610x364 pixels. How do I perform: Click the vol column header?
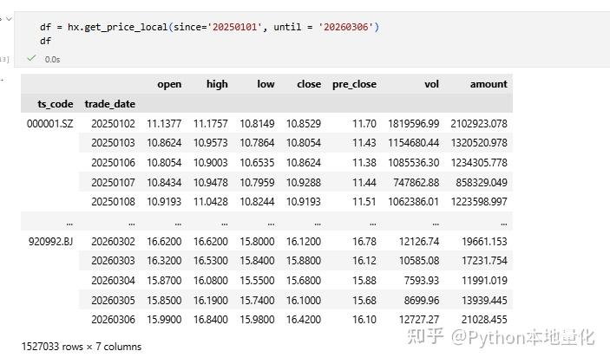coord(430,84)
